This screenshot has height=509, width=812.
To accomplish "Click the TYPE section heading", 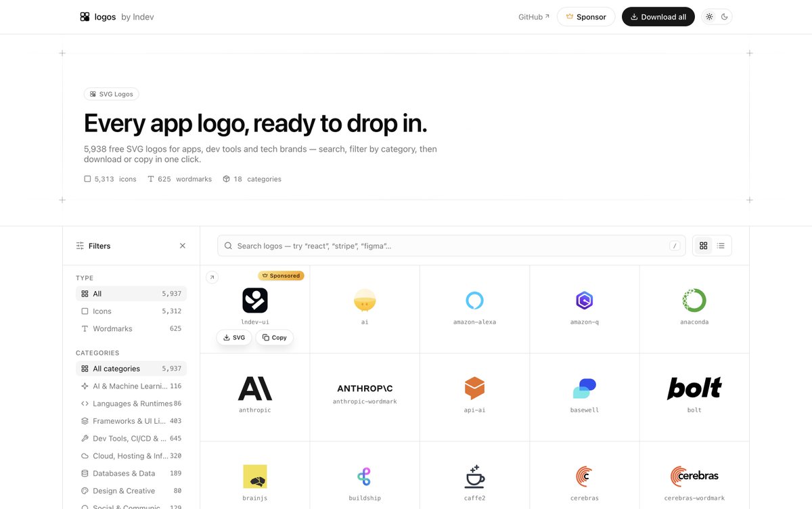I will [x=85, y=278].
